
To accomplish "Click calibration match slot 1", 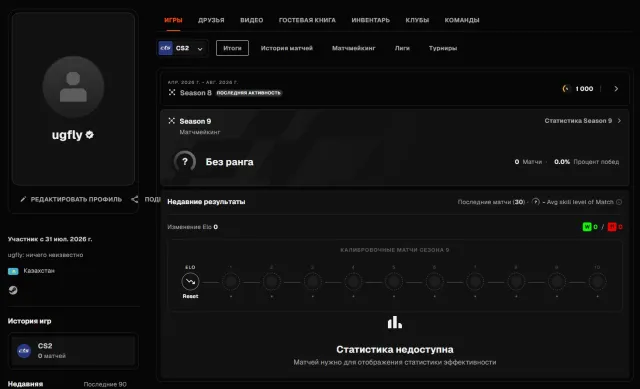I will (231, 282).
